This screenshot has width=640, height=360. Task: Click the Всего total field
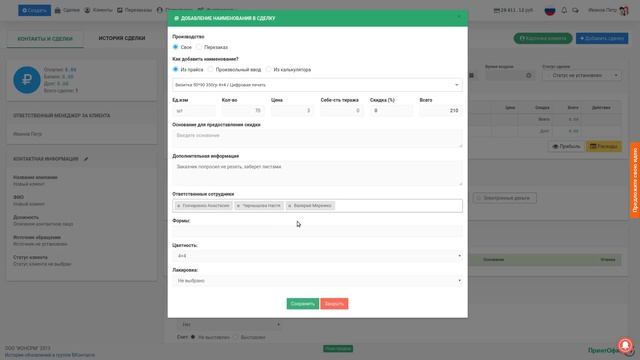click(x=441, y=111)
